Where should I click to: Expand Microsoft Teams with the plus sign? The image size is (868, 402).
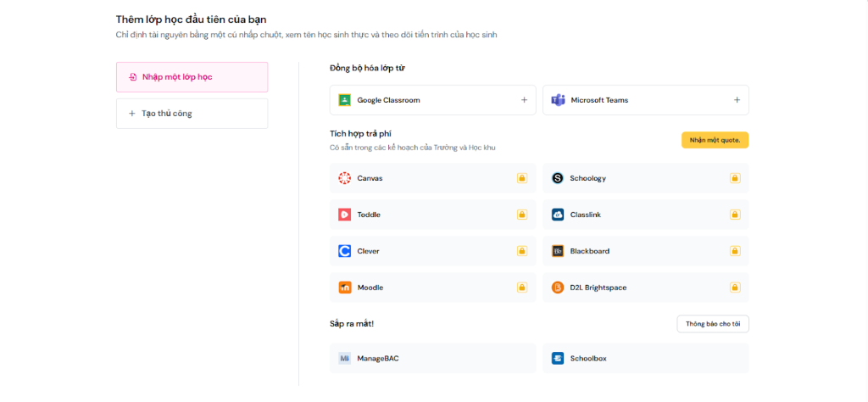pos(737,100)
